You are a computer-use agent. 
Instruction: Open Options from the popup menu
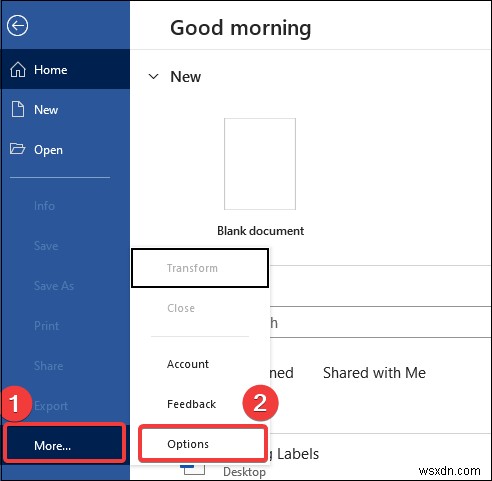pos(203,444)
